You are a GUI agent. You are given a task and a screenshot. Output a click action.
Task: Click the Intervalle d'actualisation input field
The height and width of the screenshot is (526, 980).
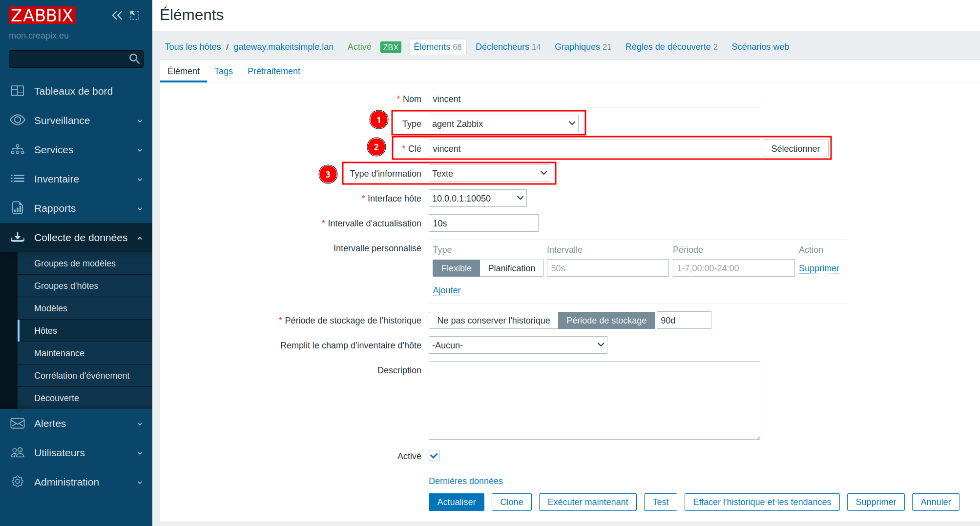coord(483,223)
